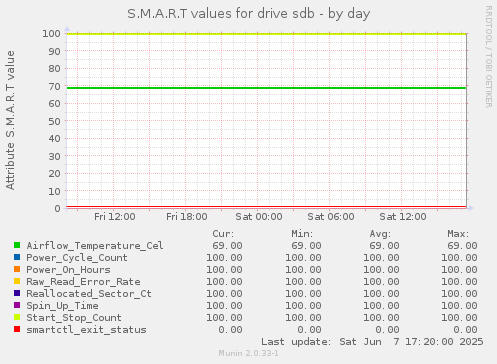Click Power_Cycle_Count Avg value 100.00

tap(381, 258)
